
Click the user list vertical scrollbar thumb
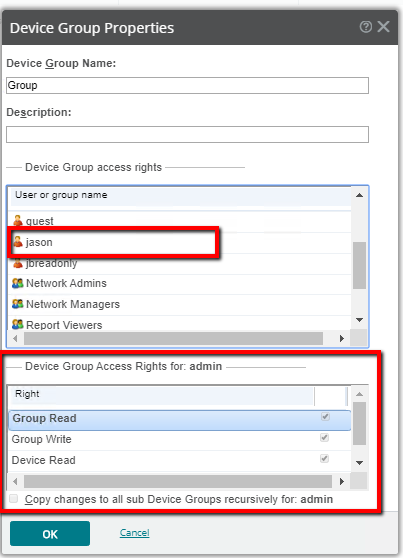pyautogui.click(x=360, y=265)
